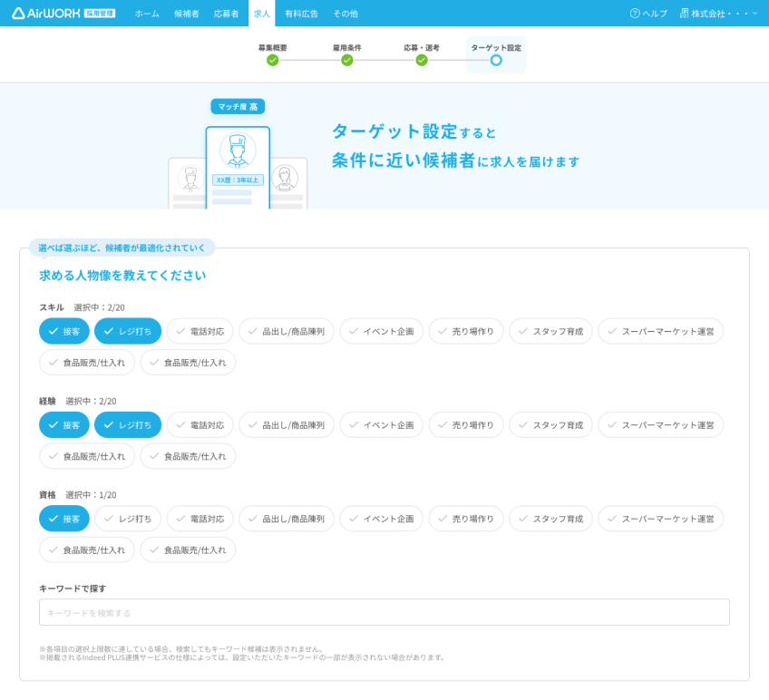769x700 pixels.
Task: Deselect レジ打ち in スキル section
Action: (128, 331)
